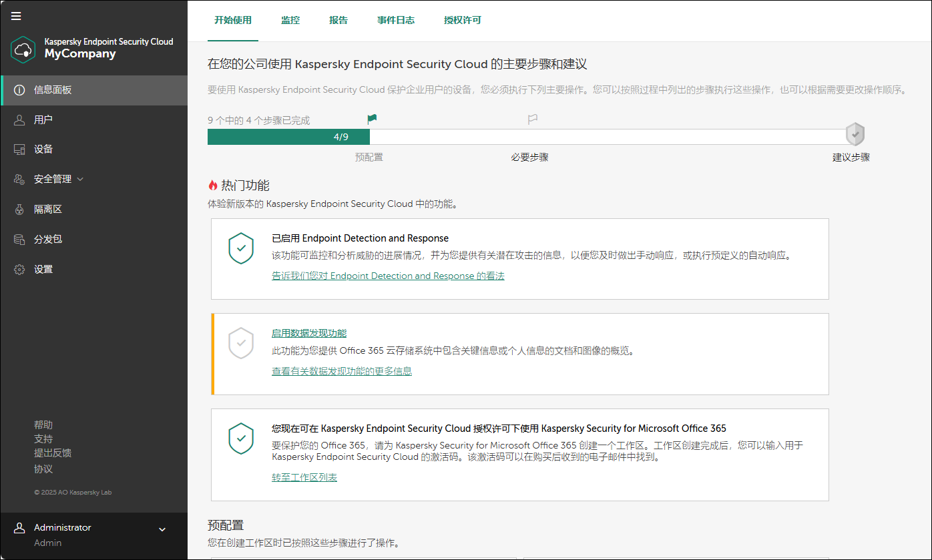932x560 pixels.
Task: Open the 设置 (Settings) sidebar icon
Action: 19,269
